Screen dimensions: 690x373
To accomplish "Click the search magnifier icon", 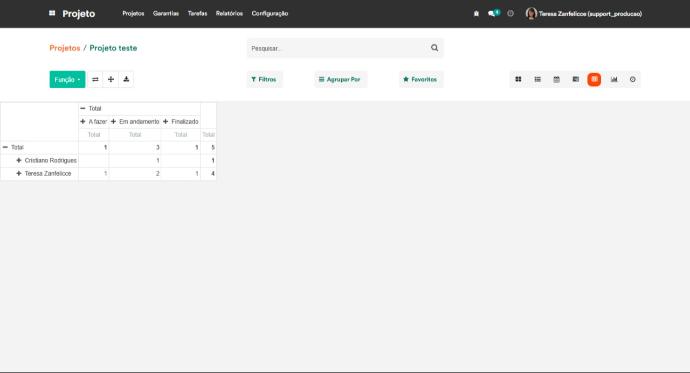I will (434, 48).
